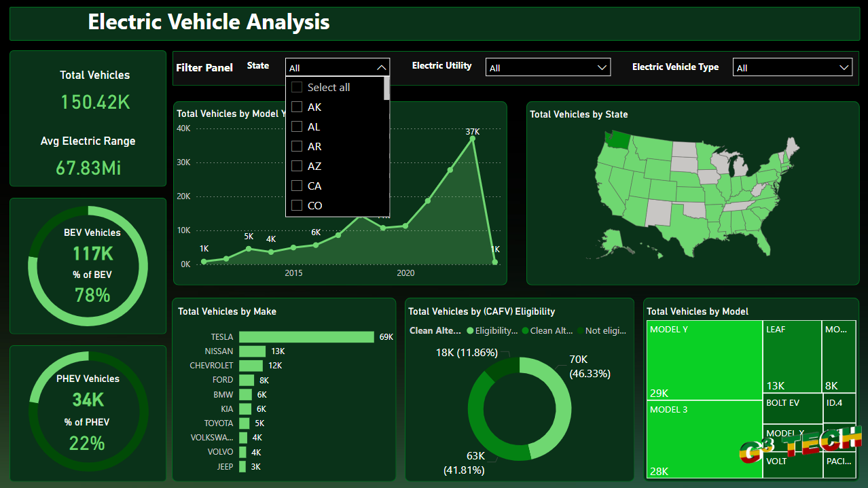The width and height of the screenshot is (868, 488).
Task: Click Washington state on the map
Action: pos(617,141)
